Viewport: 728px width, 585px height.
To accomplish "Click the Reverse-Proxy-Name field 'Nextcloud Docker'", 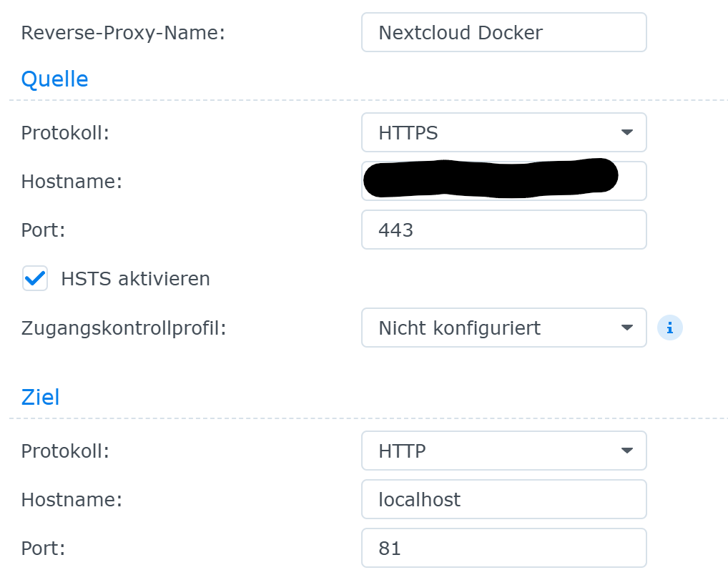I will [503, 32].
